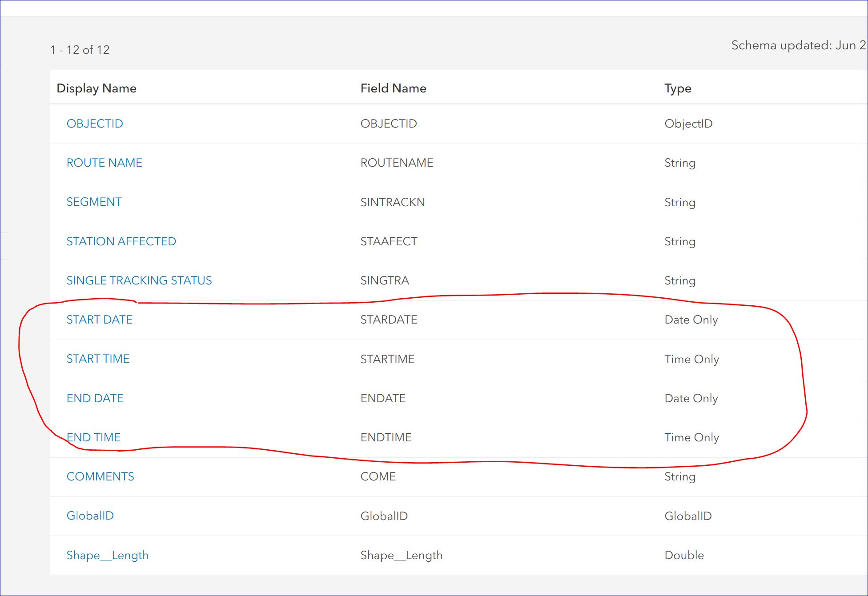
Task: Open the SINGLE TRACKING STATUS field
Action: (x=139, y=280)
